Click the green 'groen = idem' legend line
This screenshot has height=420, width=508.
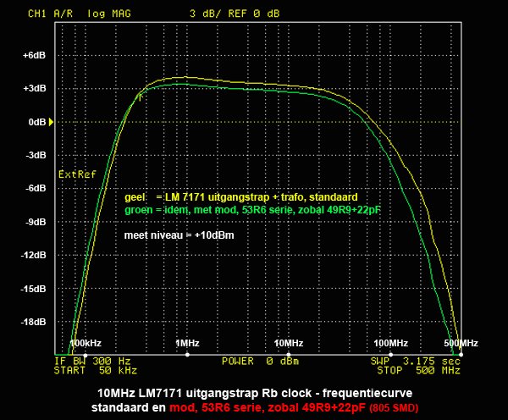click(252, 210)
